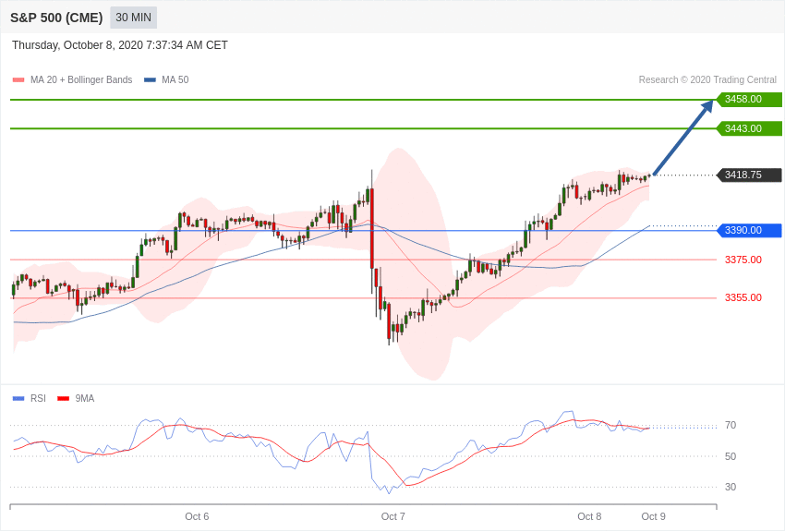The height and width of the screenshot is (532, 785).
Task: Click the 30 MIN timeframe badge
Action: pyautogui.click(x=133, y=18)
